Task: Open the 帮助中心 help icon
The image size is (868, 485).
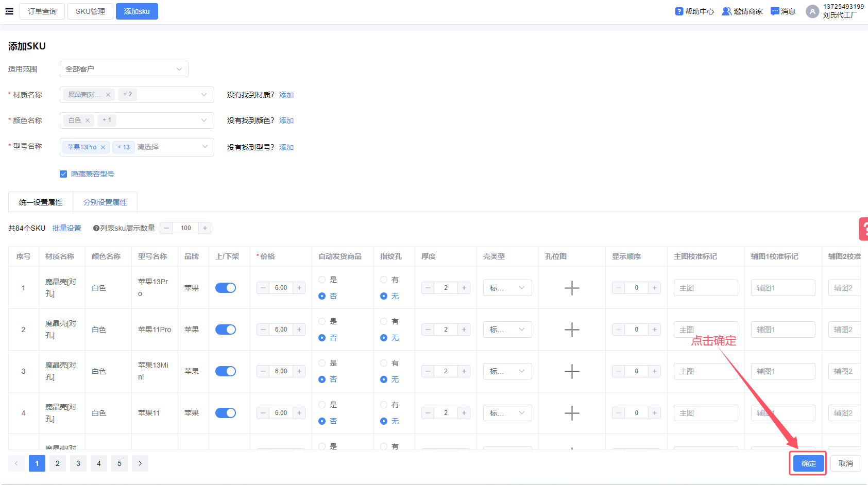Action: coord(679,11)
